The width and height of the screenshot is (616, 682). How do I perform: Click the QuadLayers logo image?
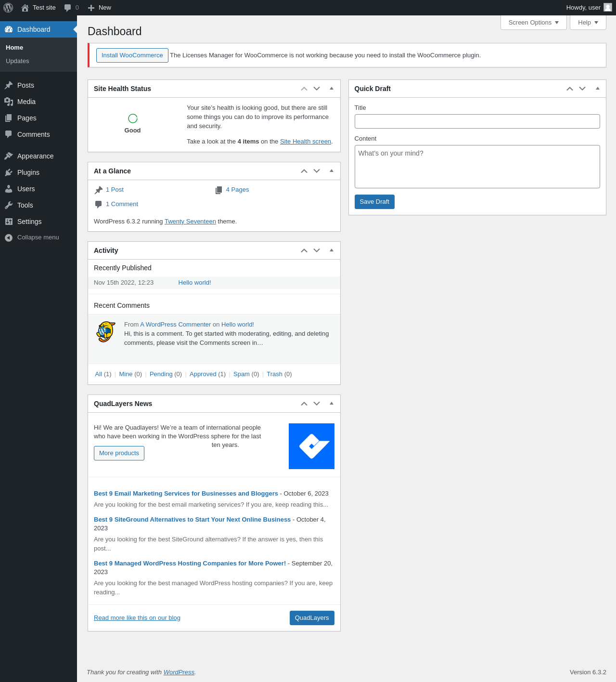[311, 446]
